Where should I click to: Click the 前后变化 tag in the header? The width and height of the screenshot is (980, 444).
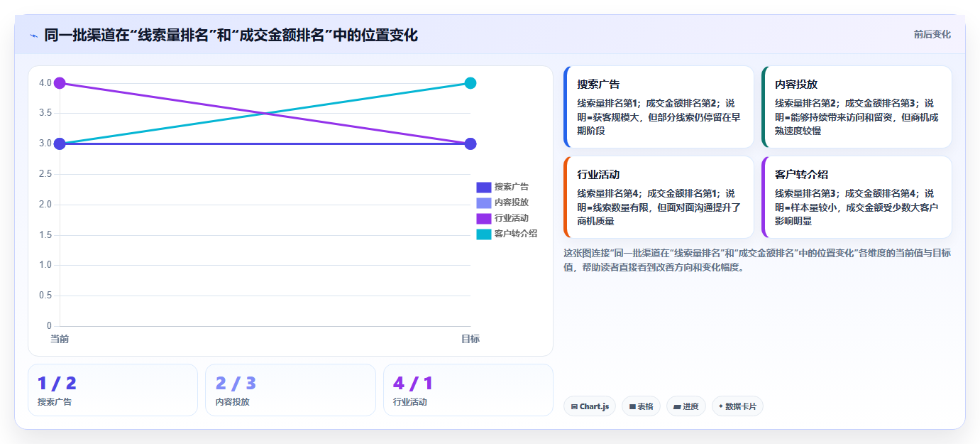coord(932,34)
